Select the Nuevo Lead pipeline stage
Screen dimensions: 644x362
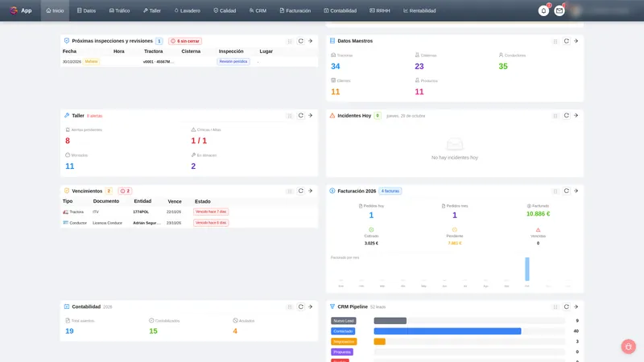click(344, 321)
